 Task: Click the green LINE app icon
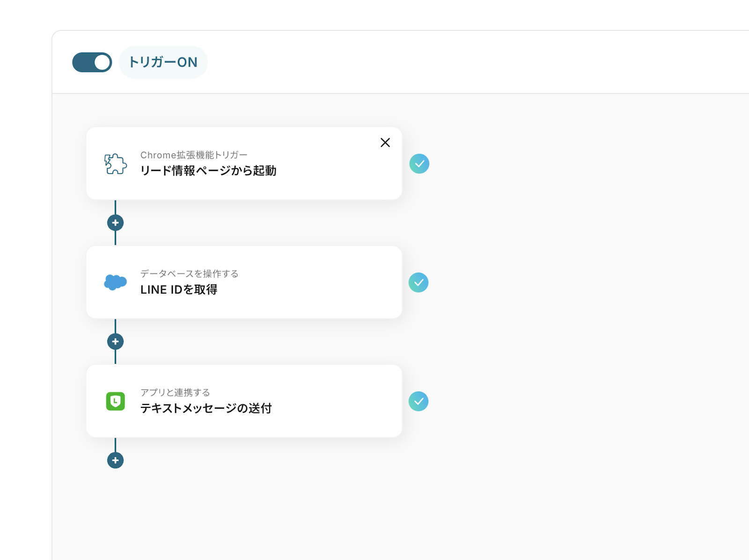click(x=115, y=401)
